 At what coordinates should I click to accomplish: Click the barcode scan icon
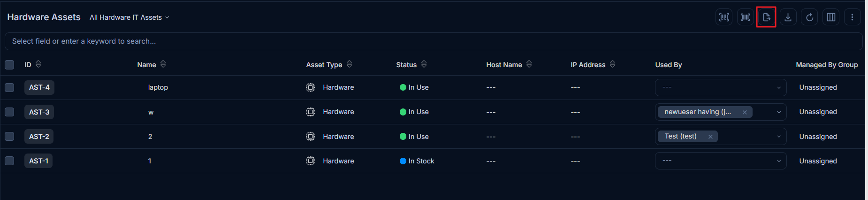745,17
